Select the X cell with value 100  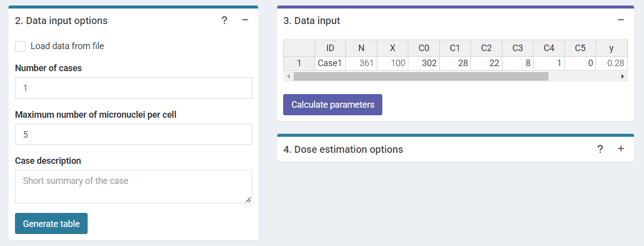(393, 63)
